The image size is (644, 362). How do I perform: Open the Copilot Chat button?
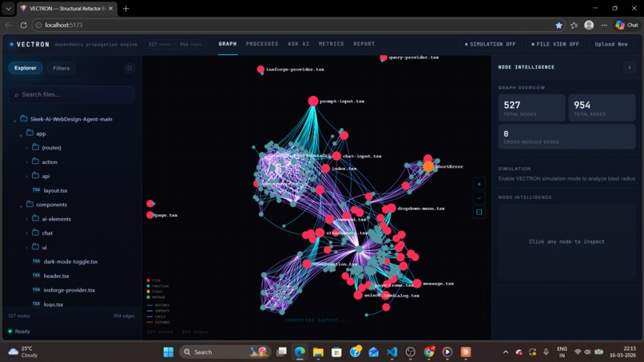[626, 25]
